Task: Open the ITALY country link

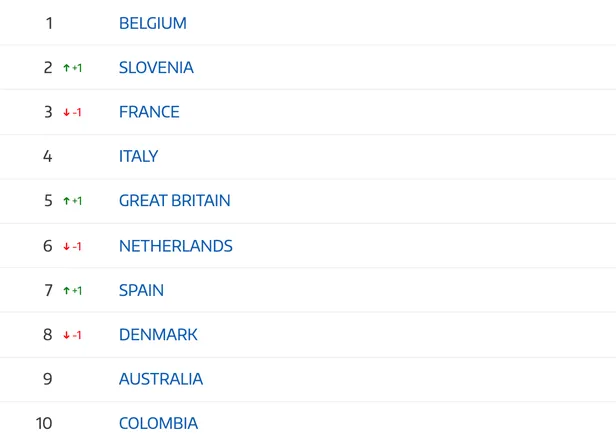Action: point(138,156)
